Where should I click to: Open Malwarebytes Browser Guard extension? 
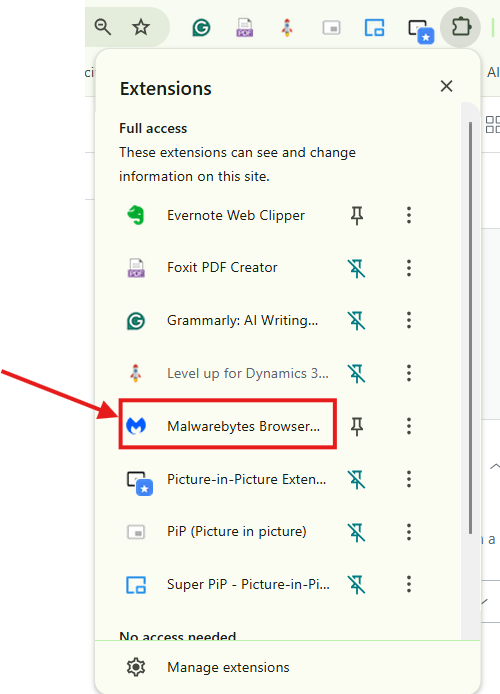pyautogui.click(x=227, y=425)
